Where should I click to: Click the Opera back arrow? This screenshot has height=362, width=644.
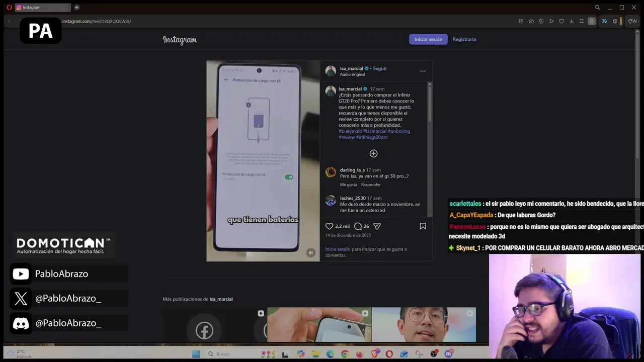pyautogui.click(x=9, y=21)
